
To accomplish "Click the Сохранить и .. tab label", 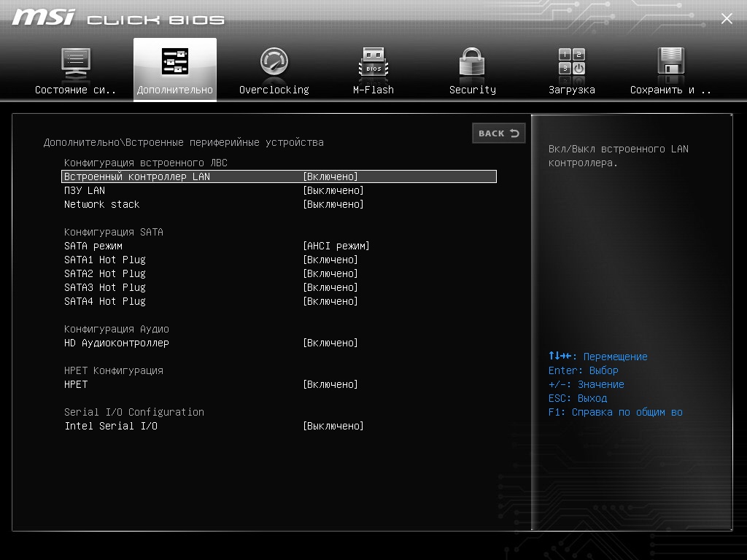I will click(x=671, y=90).
